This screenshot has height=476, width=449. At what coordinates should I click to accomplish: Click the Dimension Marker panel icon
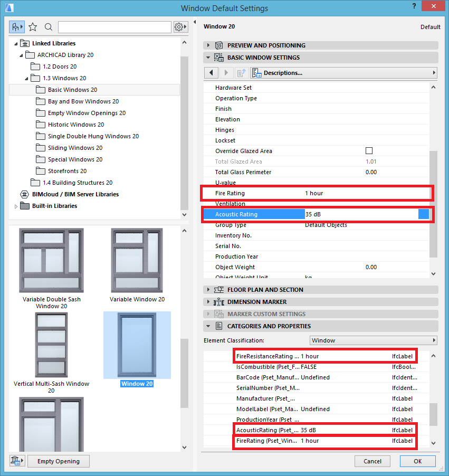(219, 302)
